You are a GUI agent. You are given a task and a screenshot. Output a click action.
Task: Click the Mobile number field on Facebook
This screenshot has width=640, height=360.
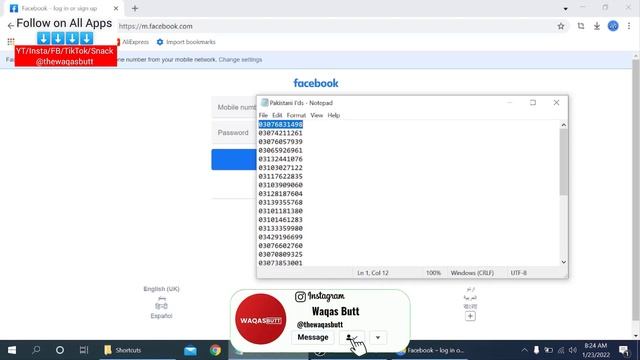234,107
